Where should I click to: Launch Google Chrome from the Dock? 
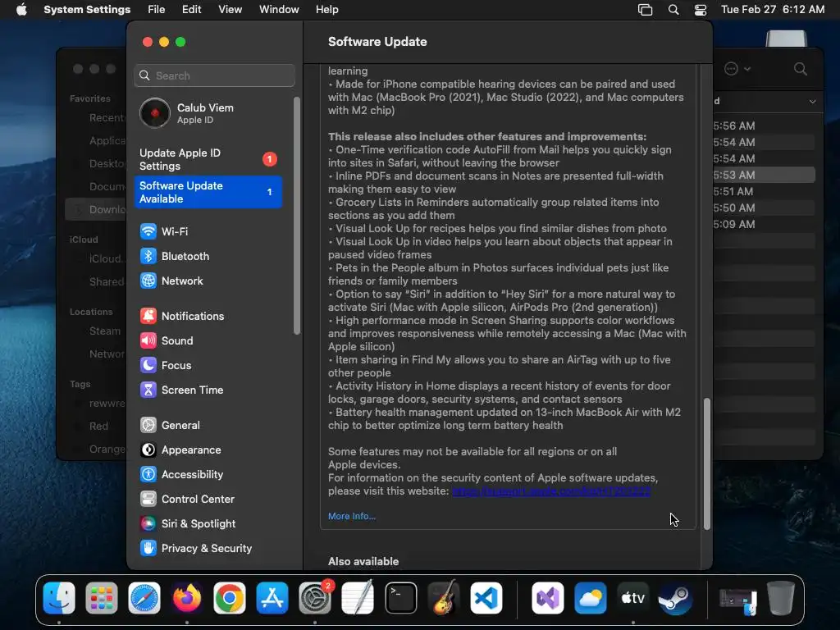coord(230,598)
